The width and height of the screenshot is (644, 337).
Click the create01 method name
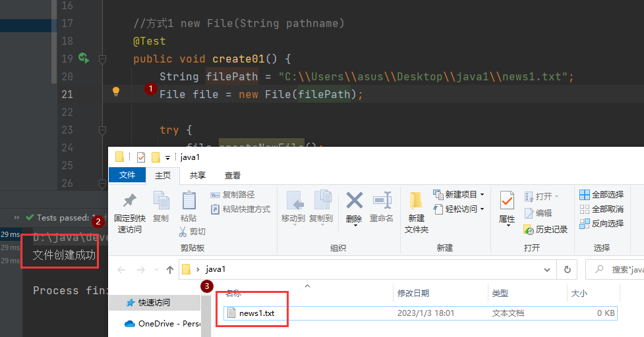pyautogui.click(x=239, y=59)
